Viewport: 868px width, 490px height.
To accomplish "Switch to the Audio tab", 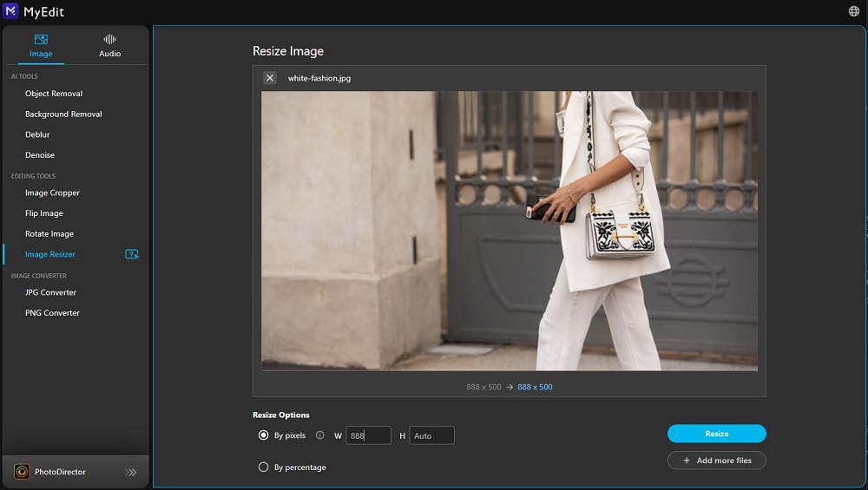I will pos(109,46).
